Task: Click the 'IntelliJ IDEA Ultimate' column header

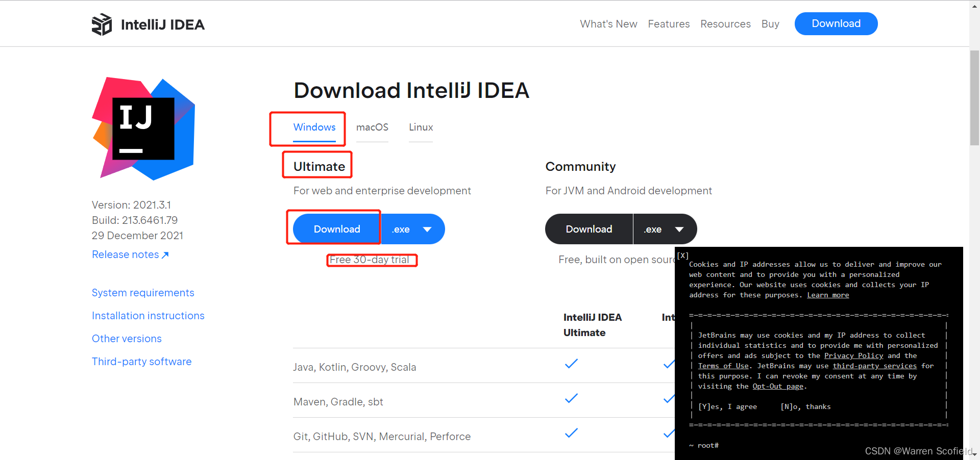Action: 592,325
